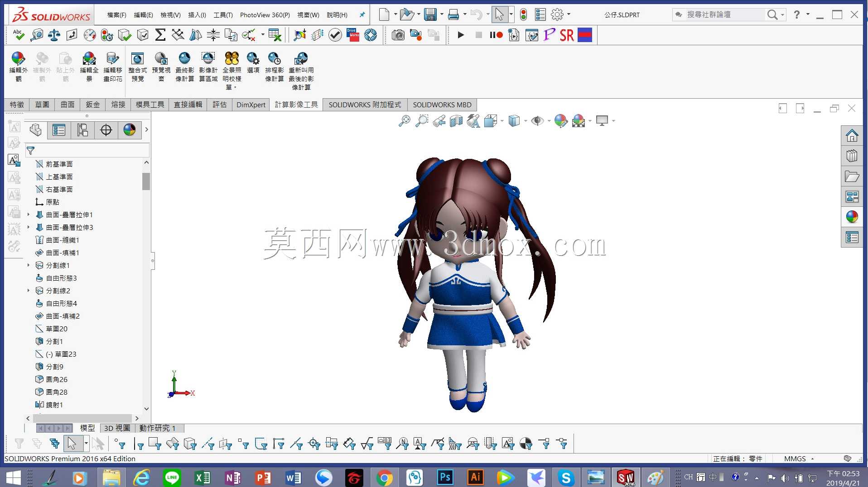This screenshot has height=487, width=868.
Task: Switch to the 評估 command tab
Action: coord(219,105)
